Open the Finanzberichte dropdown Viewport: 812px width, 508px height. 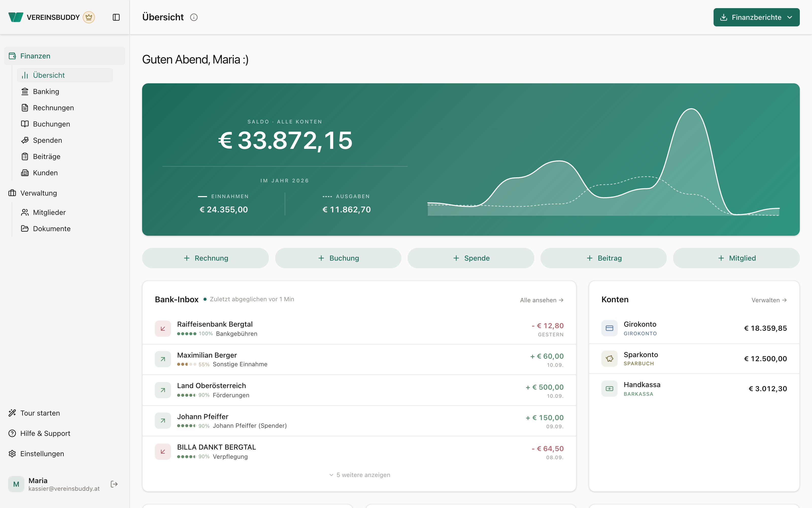pos(756,17)
